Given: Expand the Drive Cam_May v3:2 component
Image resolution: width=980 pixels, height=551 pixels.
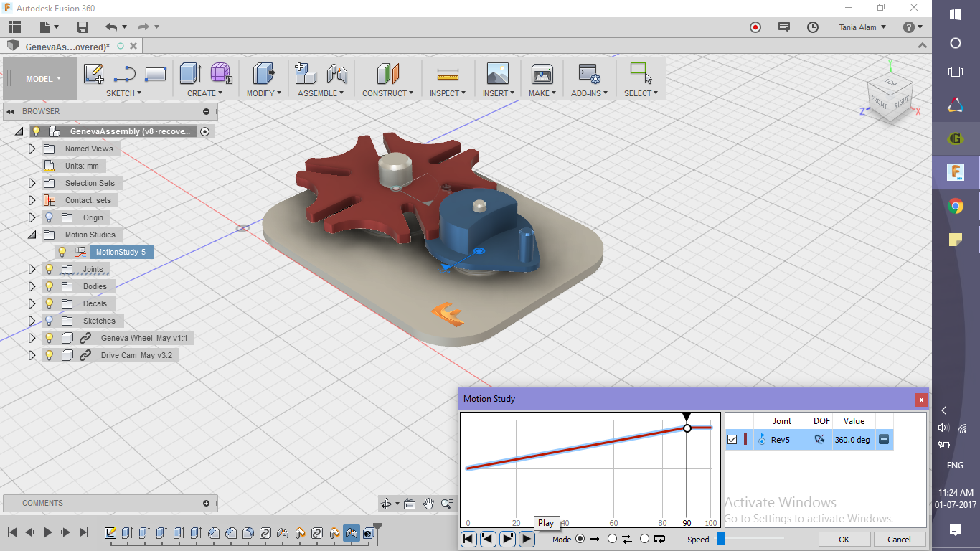Looking at the screenshot, I should pos(32,355).
